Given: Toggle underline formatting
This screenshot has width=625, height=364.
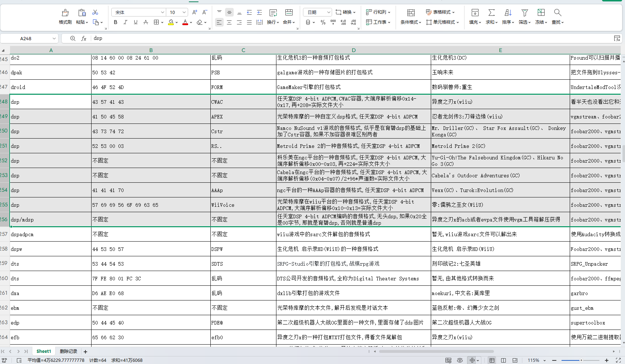Looking at the screenshot, I should [136, 22].
